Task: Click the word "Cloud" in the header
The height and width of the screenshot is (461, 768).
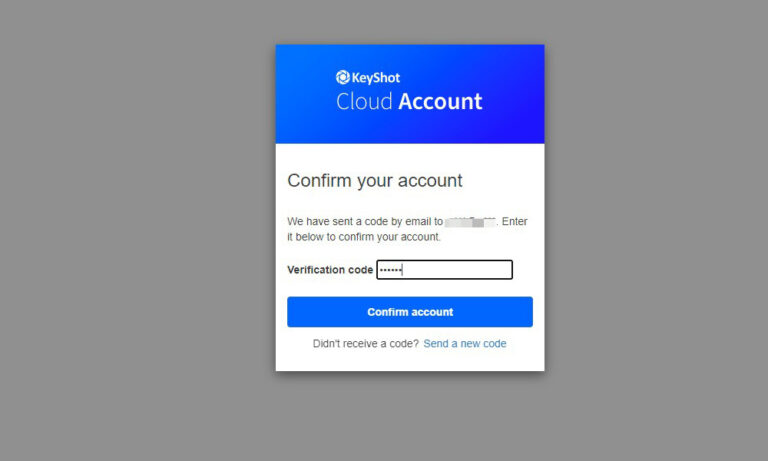Action: pyautogui.click(x=364, y=102)
